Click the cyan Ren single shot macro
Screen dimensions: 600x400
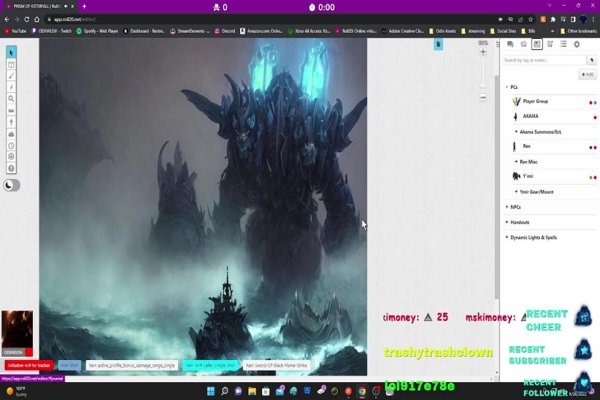tap(210, 365)
